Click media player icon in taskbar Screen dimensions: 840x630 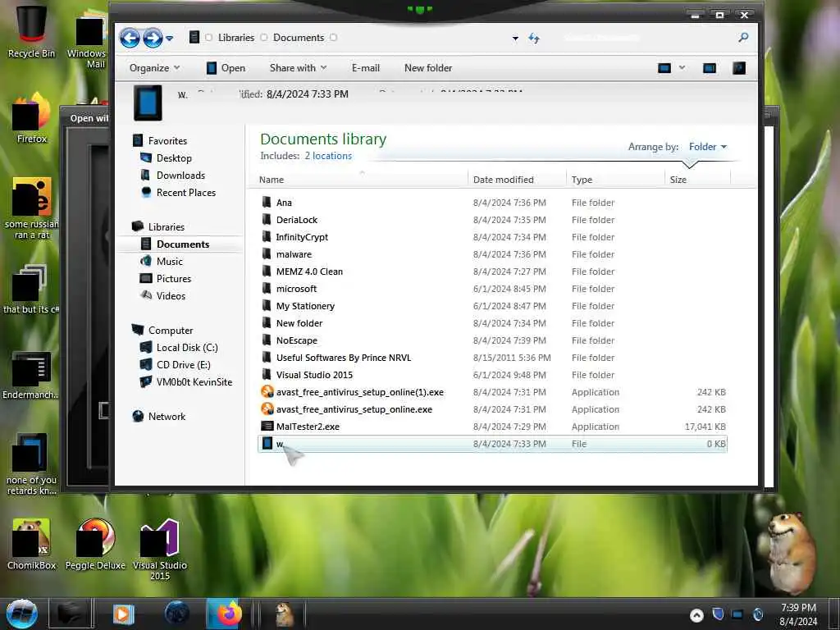[x=123, y=614]
